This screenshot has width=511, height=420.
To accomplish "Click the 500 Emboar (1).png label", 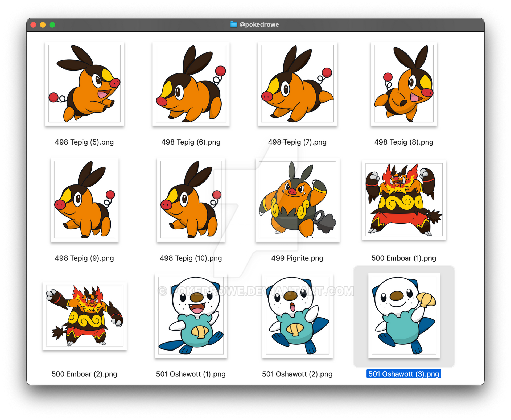I will point(404,258).
